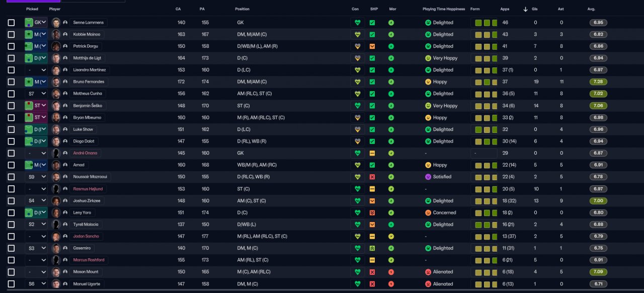The image size is (644, 293).
Task: Click Senne Lammens' GK pitch position icon
Action: [29, 23]
